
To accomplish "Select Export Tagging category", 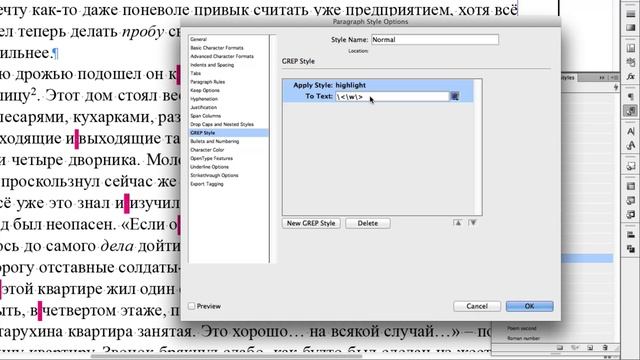I will pos(207,184).
